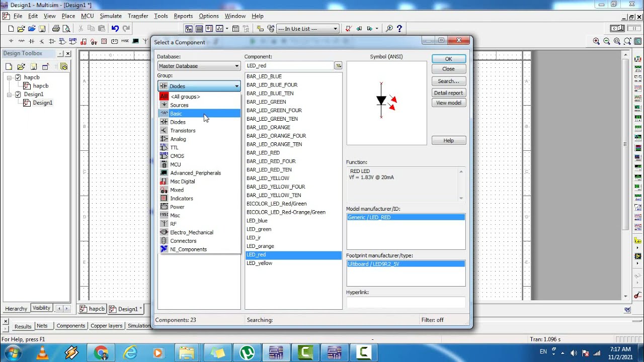Image resolution: width=644 pixels, height=362 pixels.
Task: Click the Open folder icon in Design Toolbox
Action: click(x=21, y=66)
